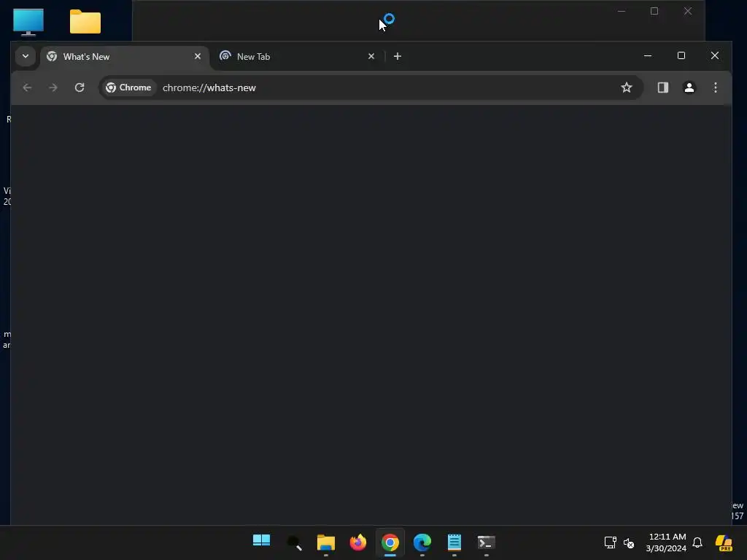Open a new tab with plus button
This screenshot has width=747, height=560.
(x=398, y=56)
